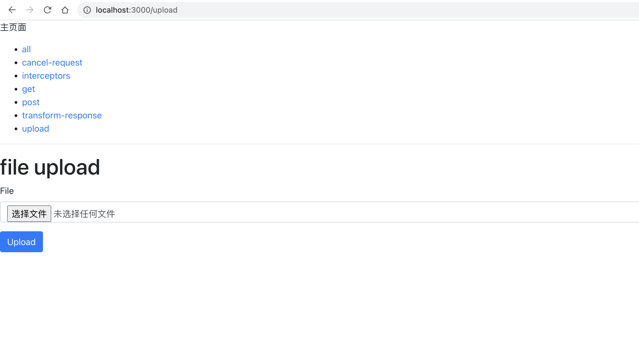Image resolution: width=639 pixels, height=364 pixels.
Task: Click the blue Upload button
Action: tap(21, 242)
